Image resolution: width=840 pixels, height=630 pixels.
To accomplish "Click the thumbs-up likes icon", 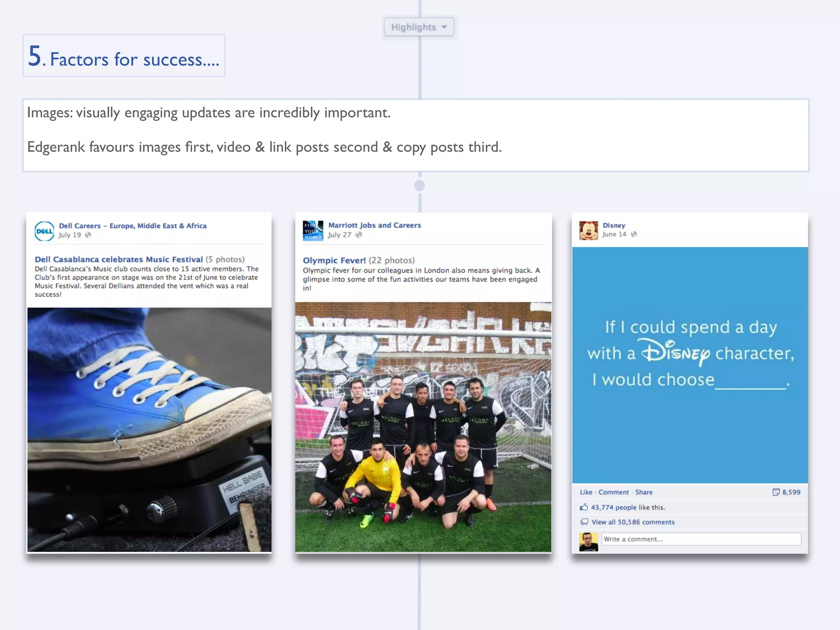I will [x=584, y=507].
